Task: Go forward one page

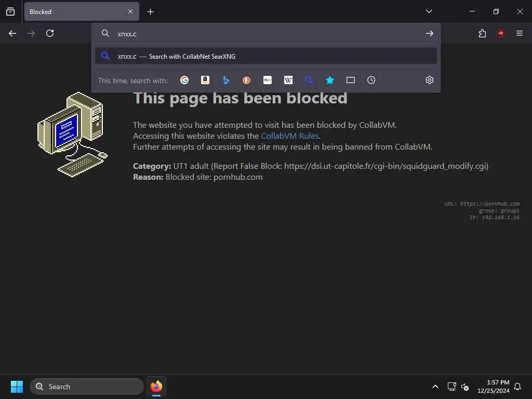Action: point(31,33)
